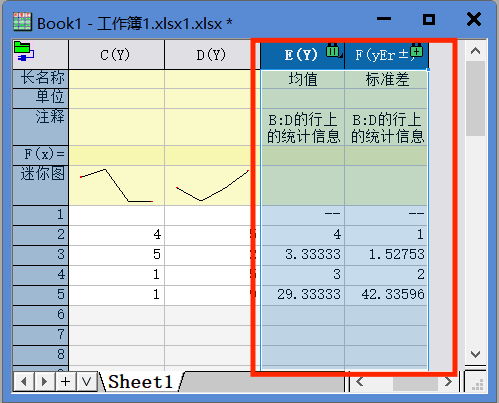
Task: Select row header 8
Action: [41, 355]
